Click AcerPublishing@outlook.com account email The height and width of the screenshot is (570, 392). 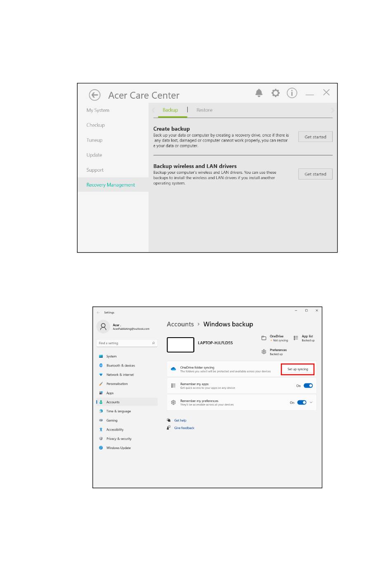coord(131,329)
